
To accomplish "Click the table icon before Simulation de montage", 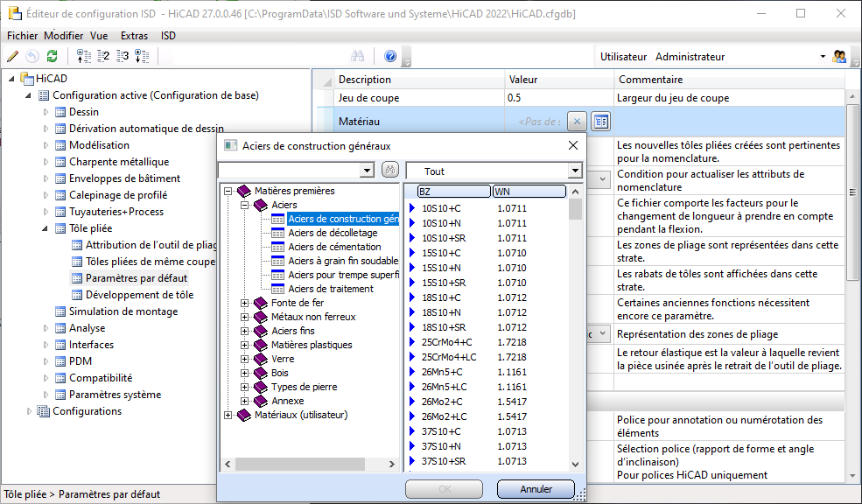I will pyautogui.click(x=60, y=311).
